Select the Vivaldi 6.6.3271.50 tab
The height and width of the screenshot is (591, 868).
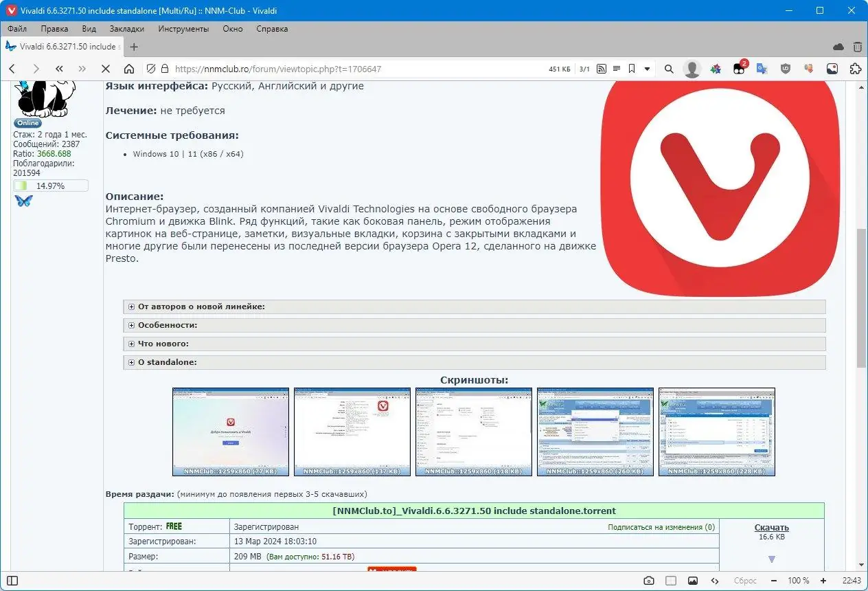62,47
